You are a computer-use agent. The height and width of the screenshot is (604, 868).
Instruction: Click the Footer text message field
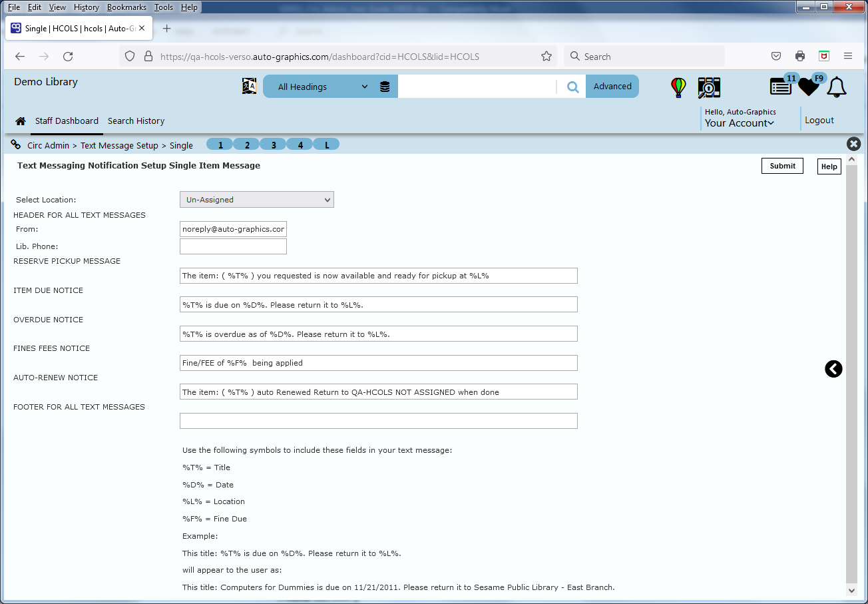(x=378, y=421)
